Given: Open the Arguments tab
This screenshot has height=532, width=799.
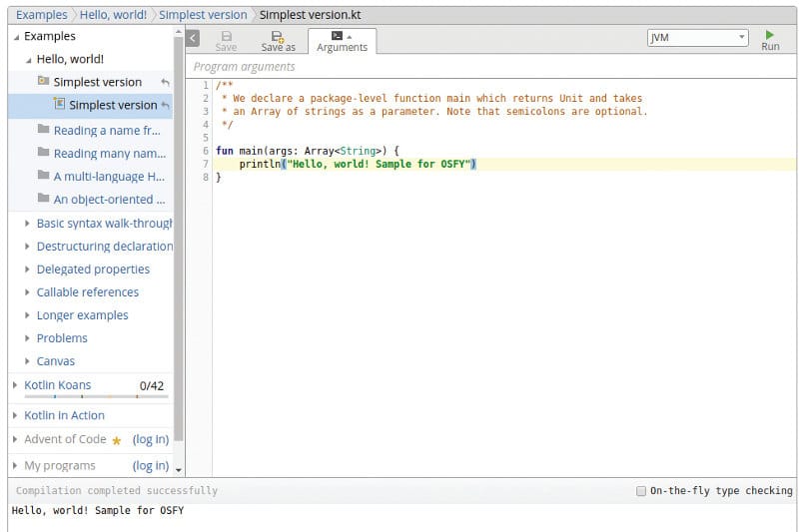Looking at the screenshot, I should 342,41.
